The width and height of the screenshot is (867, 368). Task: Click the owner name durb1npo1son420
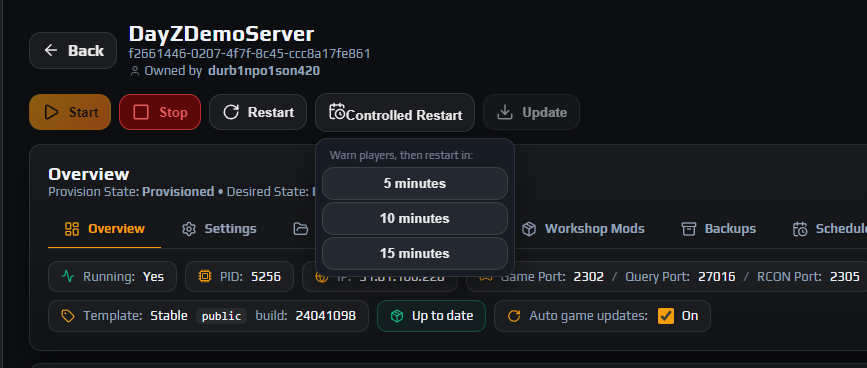pos(264,71)
